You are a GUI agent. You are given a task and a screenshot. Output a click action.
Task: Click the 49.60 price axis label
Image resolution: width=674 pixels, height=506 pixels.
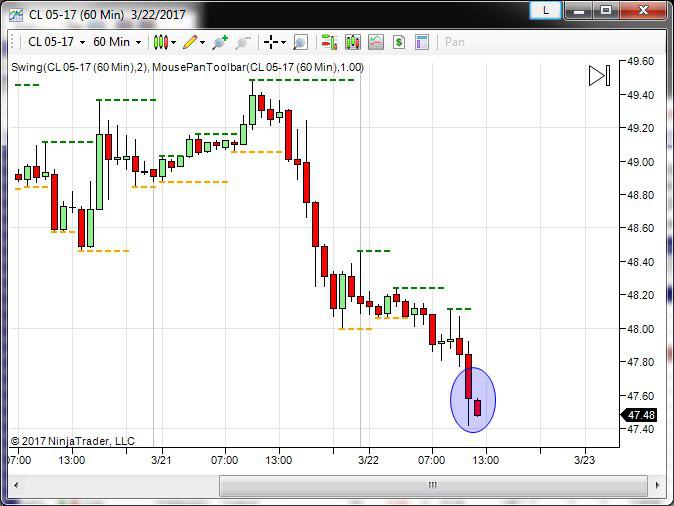click(x=640, y=61)
